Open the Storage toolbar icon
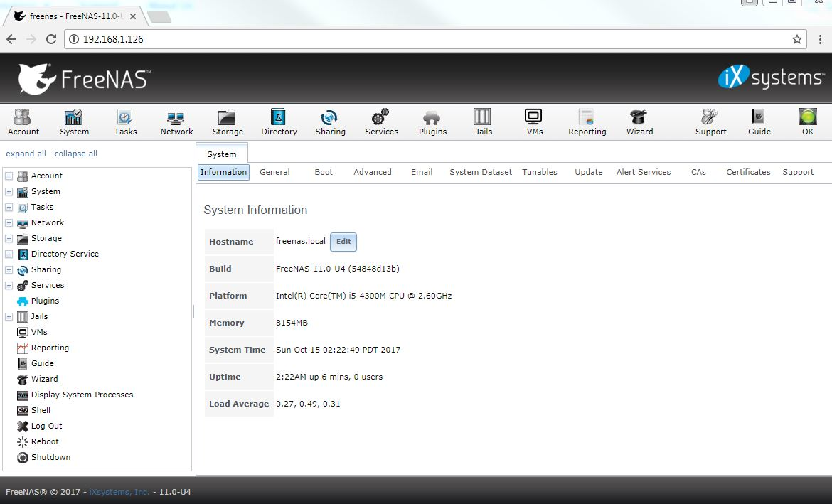The height and width of the screenshot is (504, 832). coord(227,122)
